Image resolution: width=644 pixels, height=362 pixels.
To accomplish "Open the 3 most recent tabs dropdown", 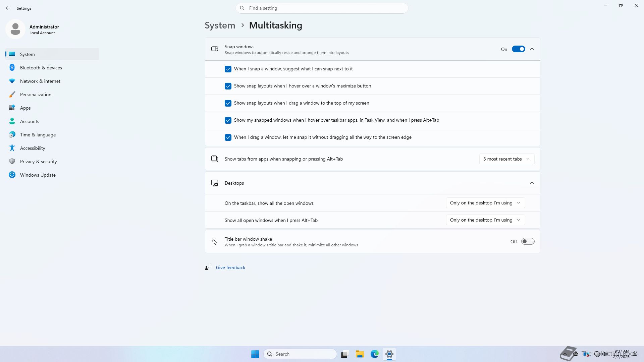I will click(x=506, y=159).
